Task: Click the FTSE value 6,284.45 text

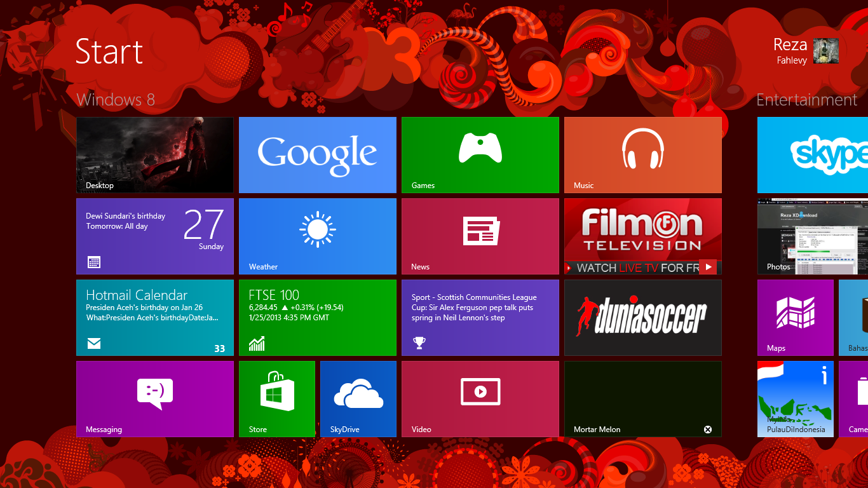Action: (x=263, y=308)
